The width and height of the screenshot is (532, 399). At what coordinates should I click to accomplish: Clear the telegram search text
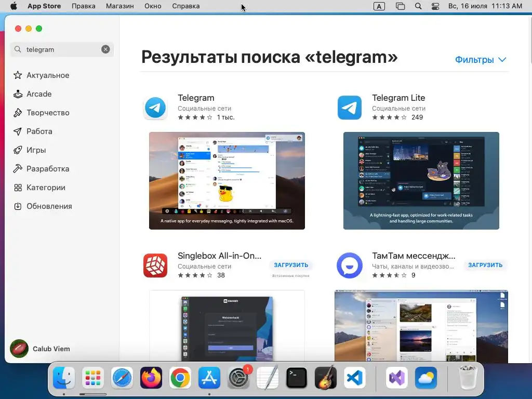105,49
